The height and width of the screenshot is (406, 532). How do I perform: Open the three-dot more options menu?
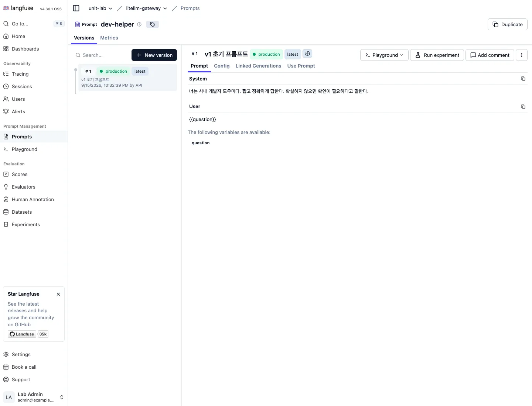coord(522,55)
